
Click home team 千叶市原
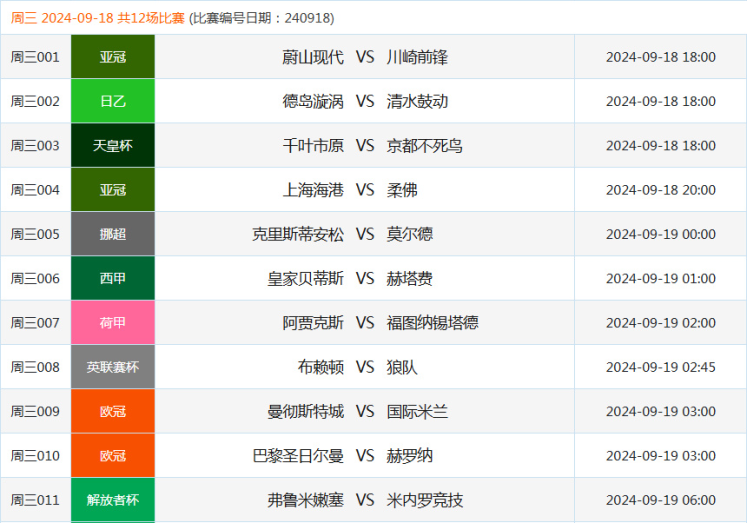pyautogui.click(x=313, y=146)
